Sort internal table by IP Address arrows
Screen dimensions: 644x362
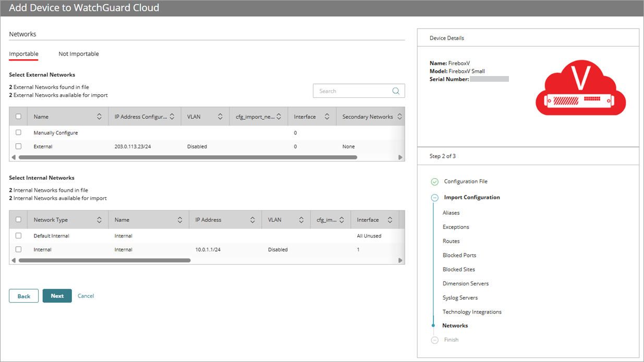[x=252, y=220]
